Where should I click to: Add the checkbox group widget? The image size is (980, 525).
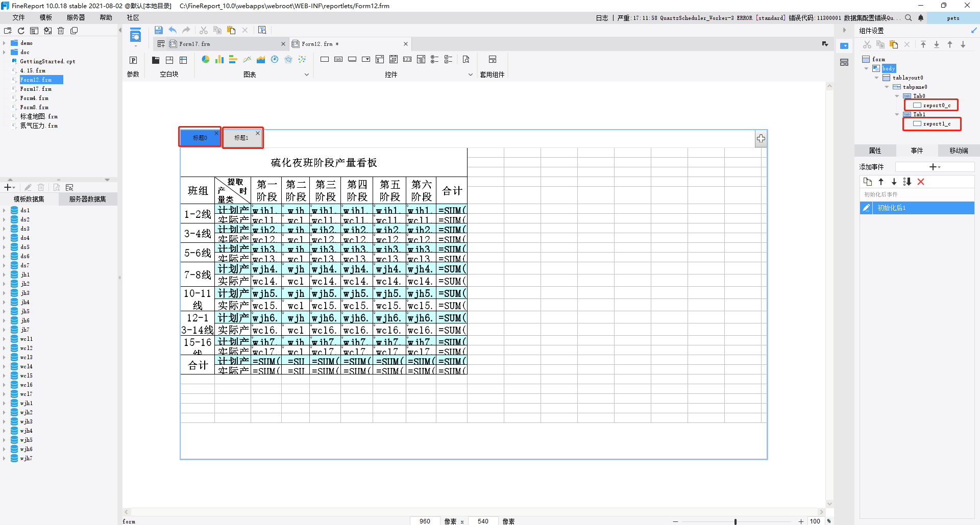(x=449, y=59)
